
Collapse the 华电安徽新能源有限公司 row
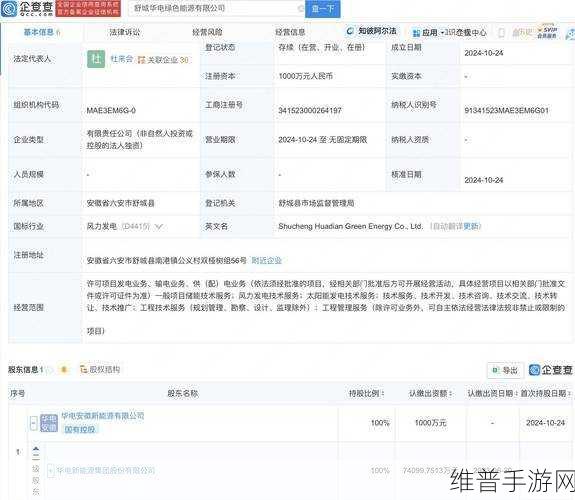[33, 423]
